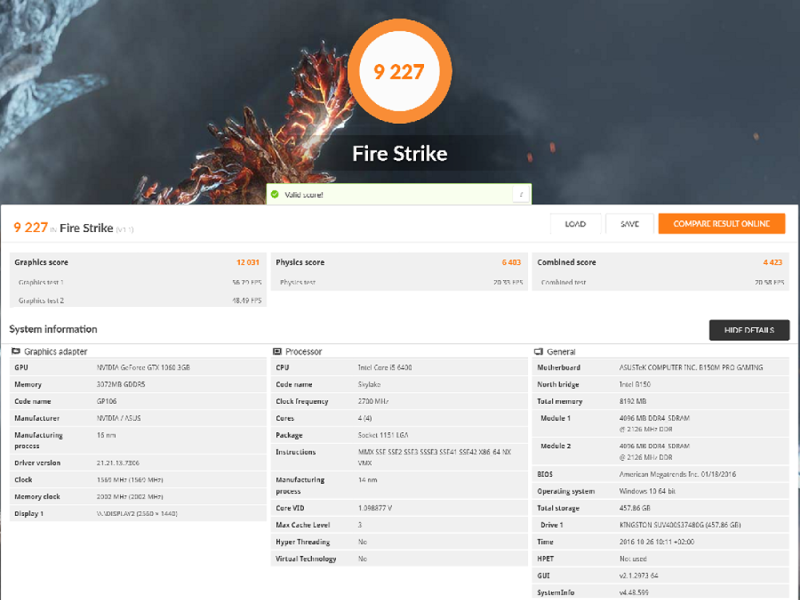Click the SAVE button

point(630,224)
